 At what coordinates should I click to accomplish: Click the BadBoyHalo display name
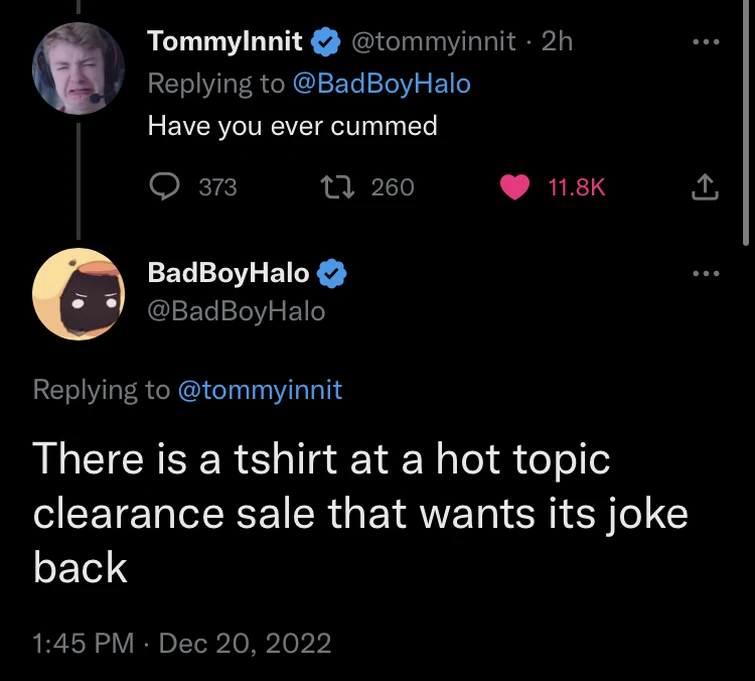[x=228, y=272]
